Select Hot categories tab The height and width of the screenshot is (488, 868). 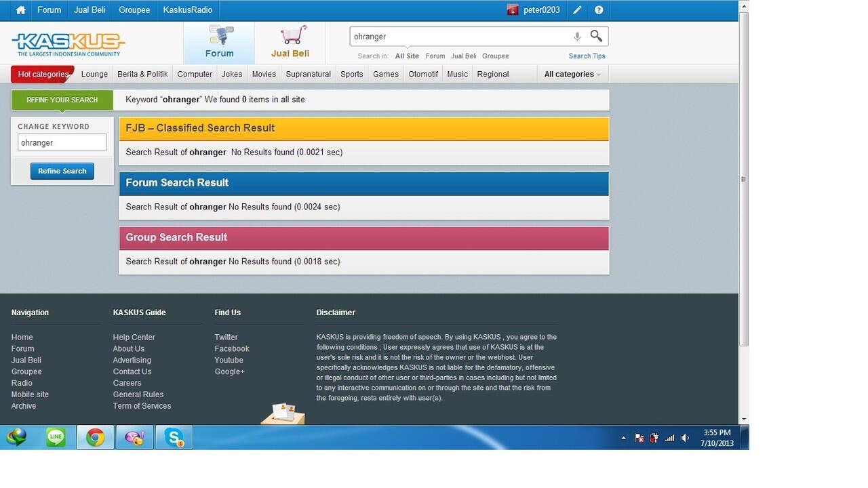pos(43,74)
